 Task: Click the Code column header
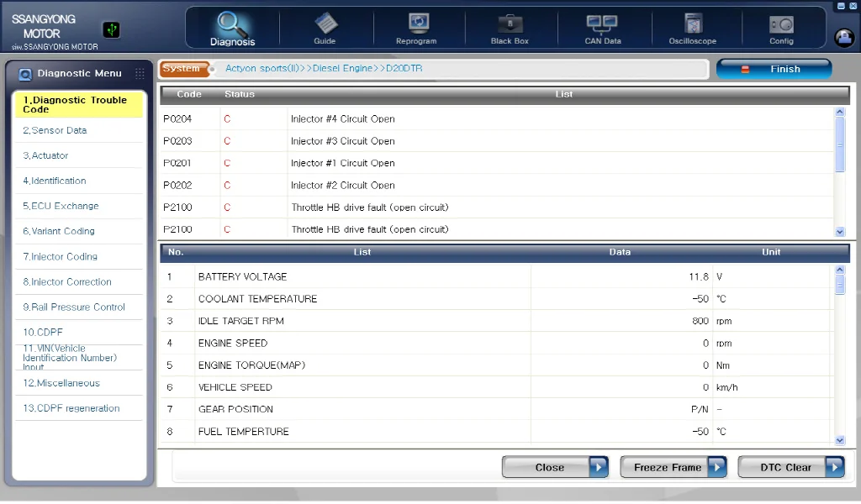pos(189,94)
